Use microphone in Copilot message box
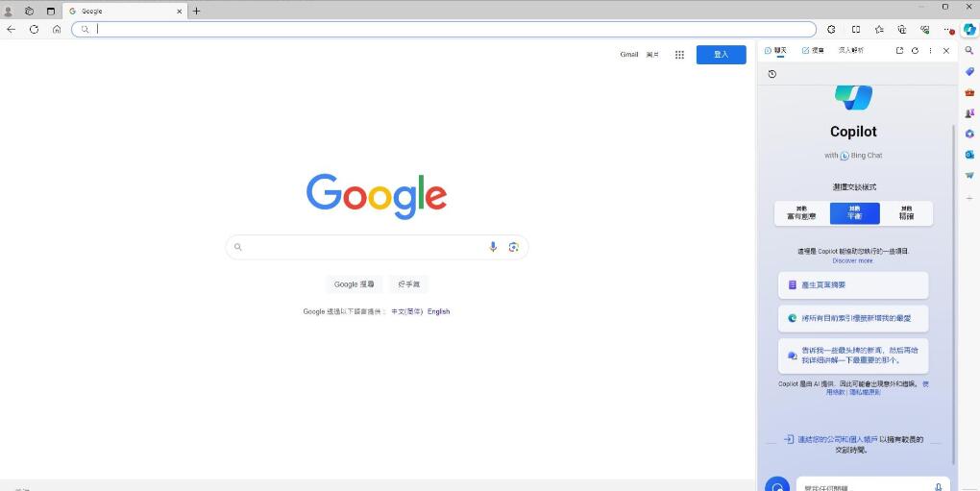The height and width of the screenshot is (491, 980). click(938, 487)
